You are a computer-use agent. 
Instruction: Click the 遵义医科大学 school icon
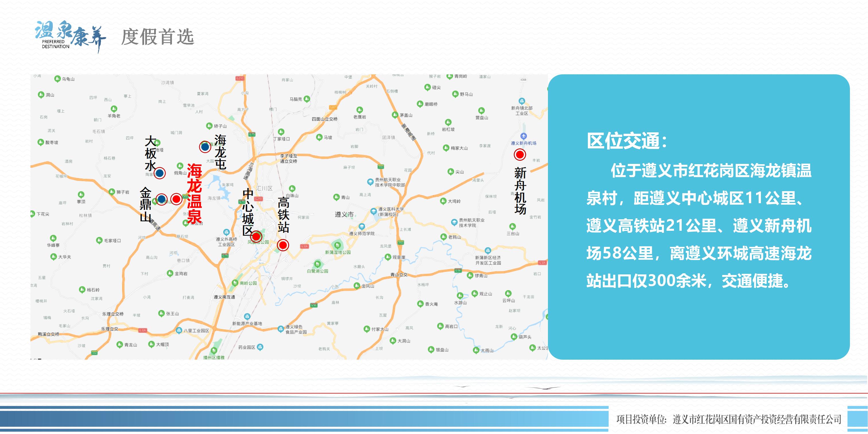(373, 211)
